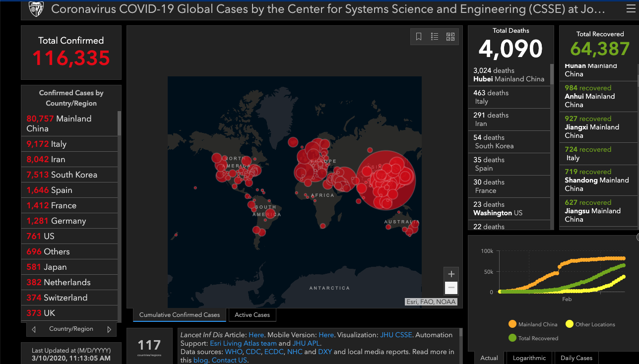Open the Daily Cases chart tab
This screenshot has height=364, width=639.
click(x=576, y=358)
